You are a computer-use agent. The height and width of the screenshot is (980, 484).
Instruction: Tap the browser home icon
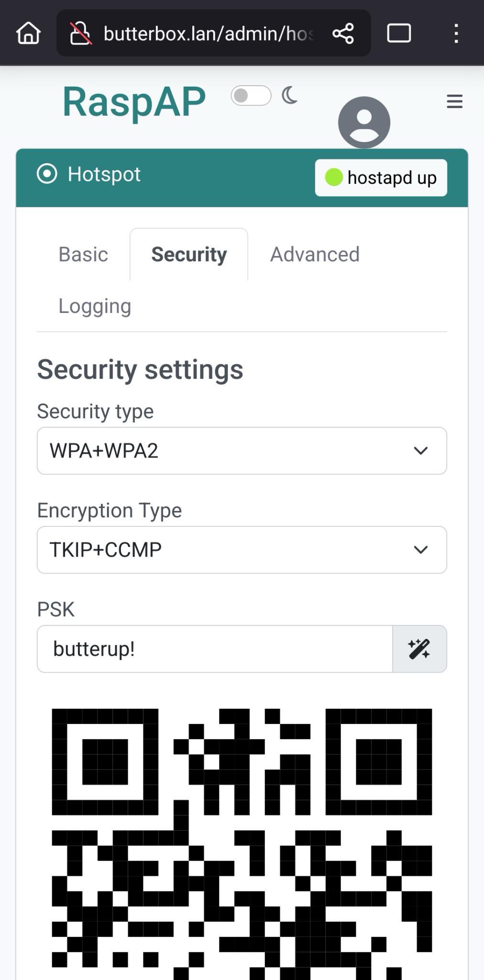click(28, 33)
